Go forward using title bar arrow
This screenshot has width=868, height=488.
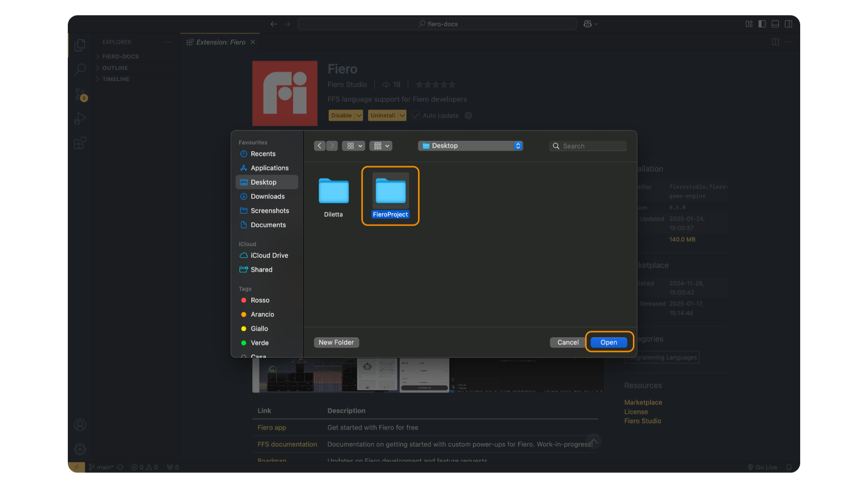[x=287, y=24]
